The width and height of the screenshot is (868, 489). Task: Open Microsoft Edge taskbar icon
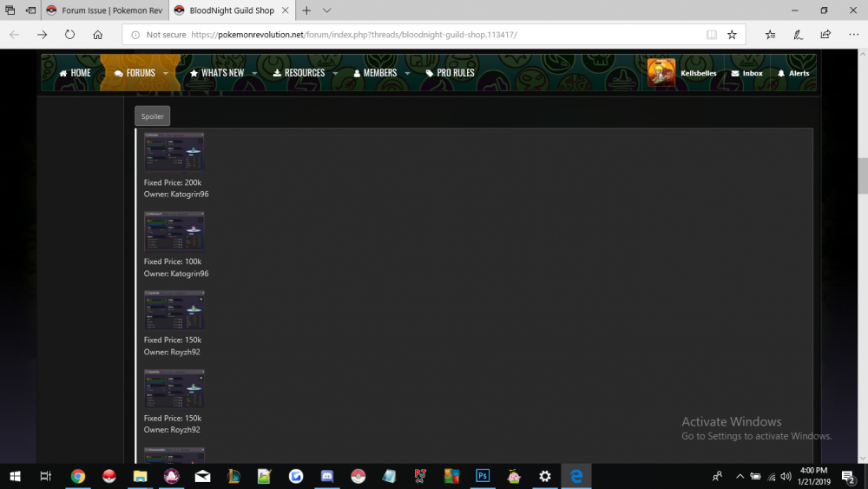tap(576, 476)
